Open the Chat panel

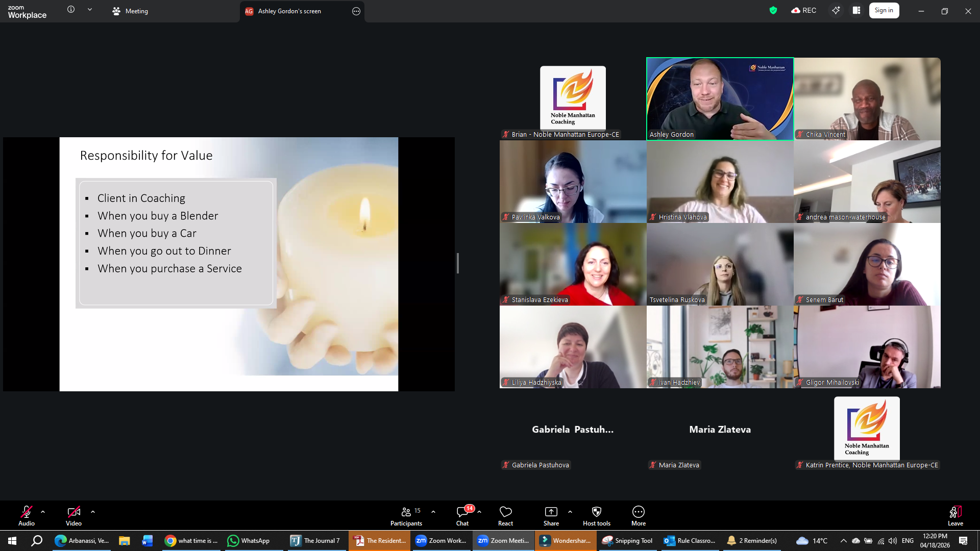(462, 515)
